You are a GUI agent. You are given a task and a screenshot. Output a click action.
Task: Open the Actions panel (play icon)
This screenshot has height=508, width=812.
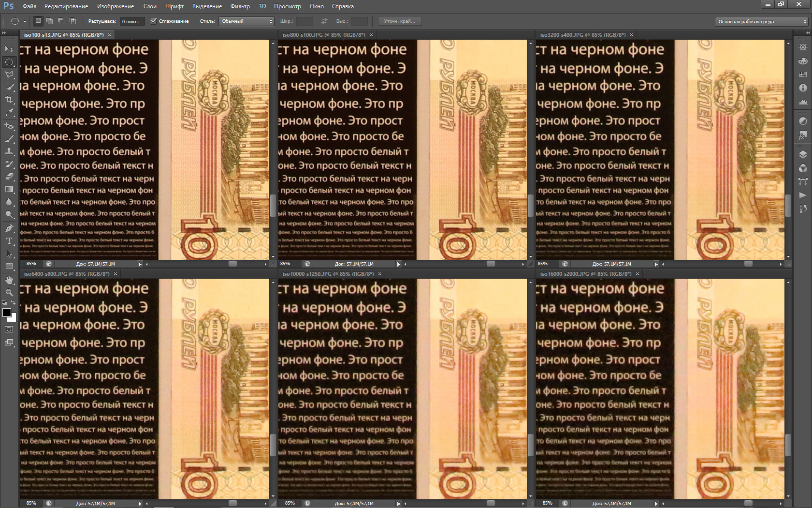[x=803, y=195]
